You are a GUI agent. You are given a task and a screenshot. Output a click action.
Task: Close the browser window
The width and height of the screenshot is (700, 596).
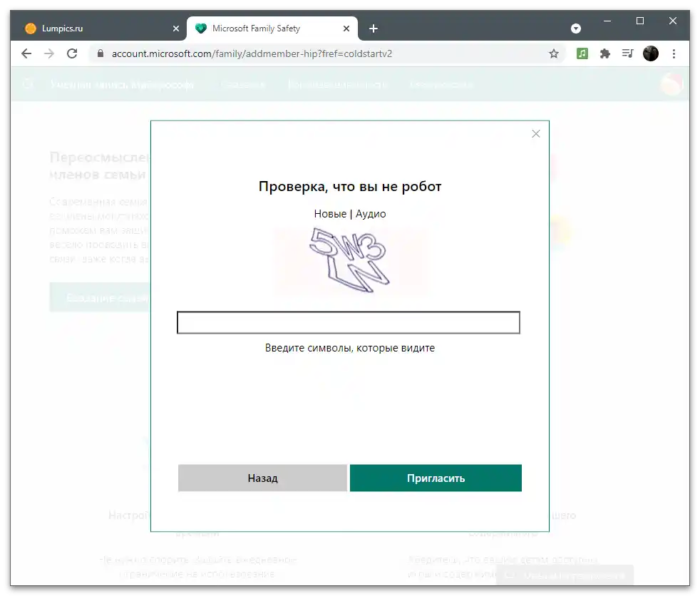pos(673,21)
